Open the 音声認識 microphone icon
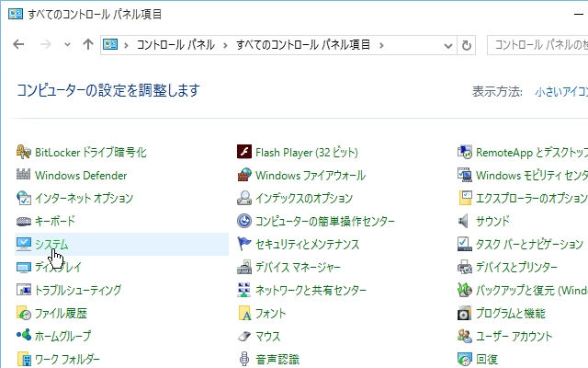Image resolution: width=588 pixels, height=368 pixels. (244, 359)
